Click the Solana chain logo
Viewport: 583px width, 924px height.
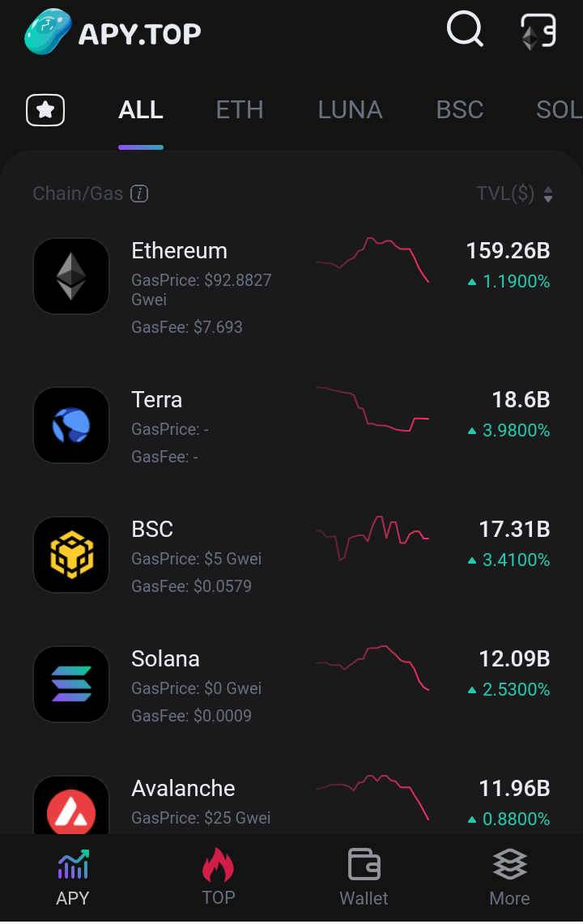click(x=71, y=684)
